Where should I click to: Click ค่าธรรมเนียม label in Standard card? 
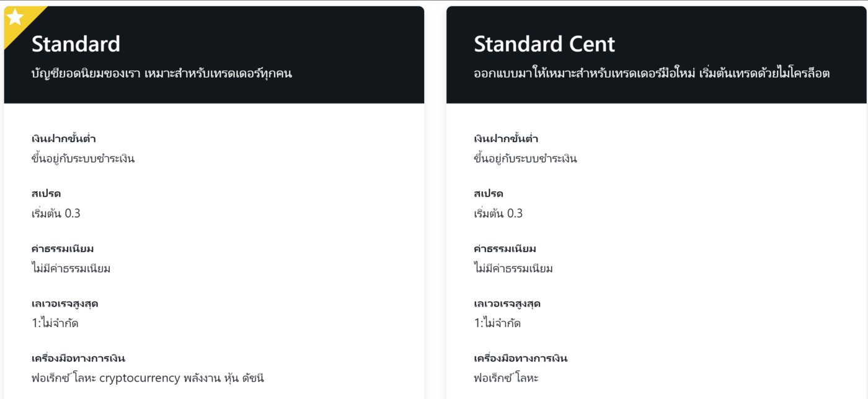[x=63, y=249]
